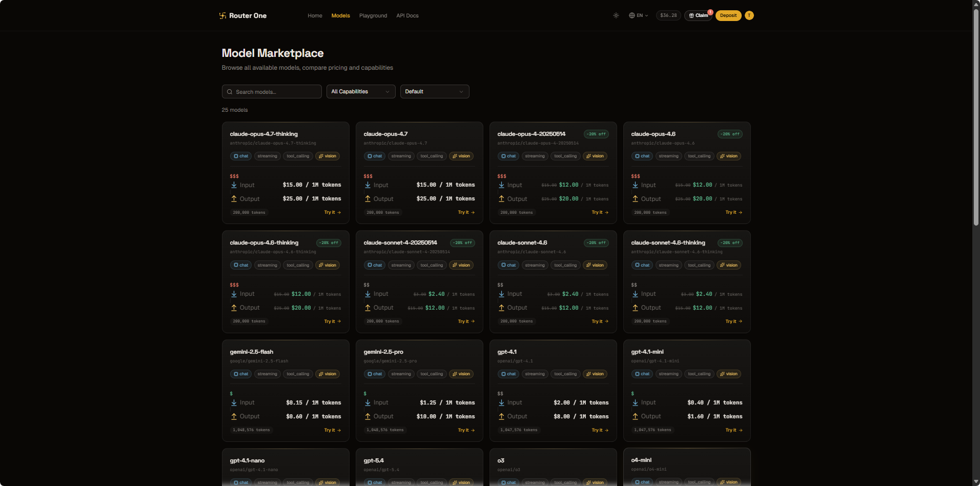Toggle the streaming badge on claude-sonnet-4.6
The height and width of the screenshot is (486, 980).
point(535,265)
